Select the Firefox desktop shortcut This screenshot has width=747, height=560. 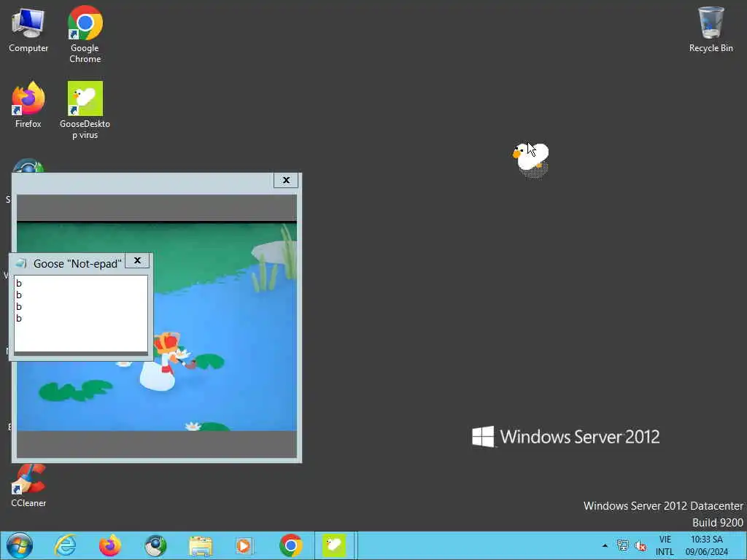pos(28,105)
